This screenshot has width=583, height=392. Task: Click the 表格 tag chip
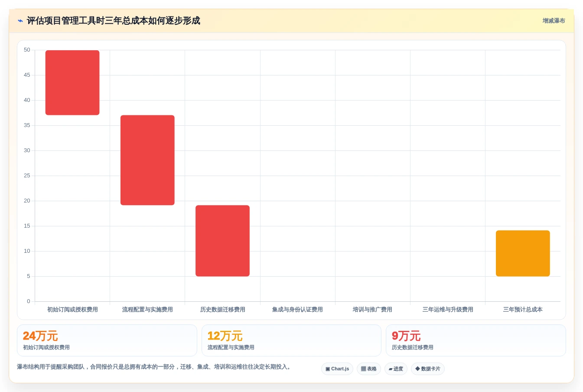pos(369,369)
